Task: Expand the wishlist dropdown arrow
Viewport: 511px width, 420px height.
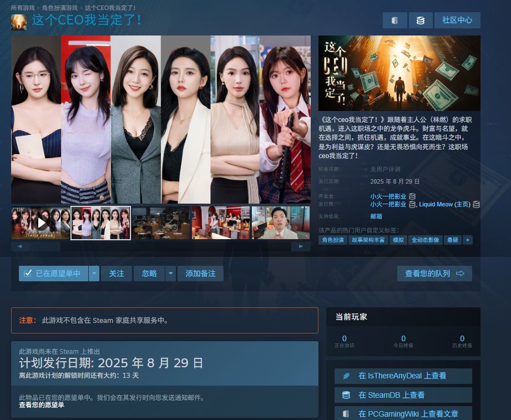Action: pos(94,274)
